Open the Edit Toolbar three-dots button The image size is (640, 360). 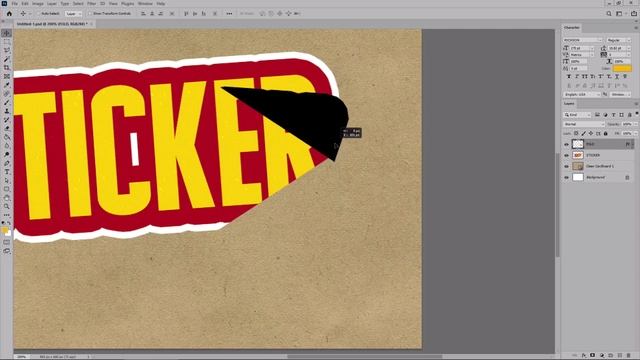(x=7, y=215)
